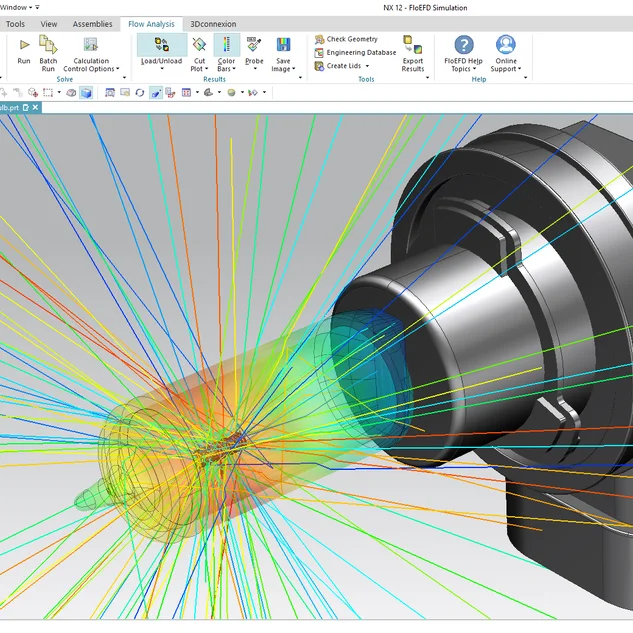Click the Run solver icon
The width and height of the screenshot is (633, 633).
[x=24, y=45]
